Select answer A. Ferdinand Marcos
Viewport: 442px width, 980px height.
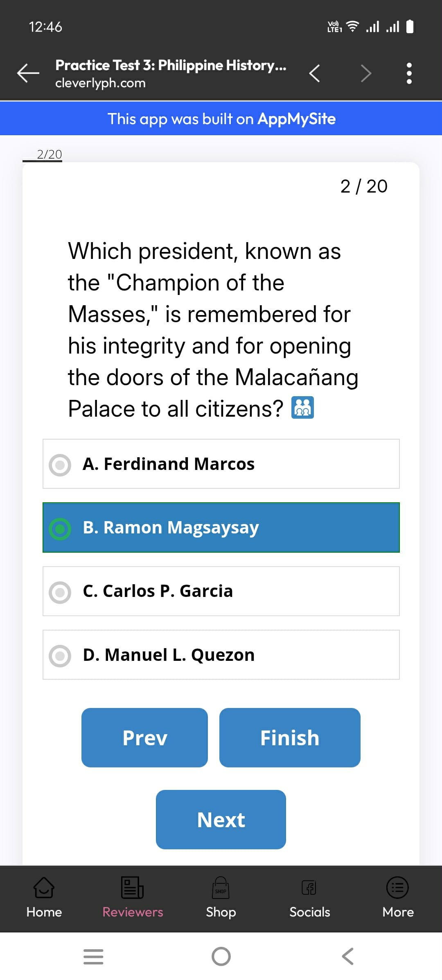tap(221, 464)
